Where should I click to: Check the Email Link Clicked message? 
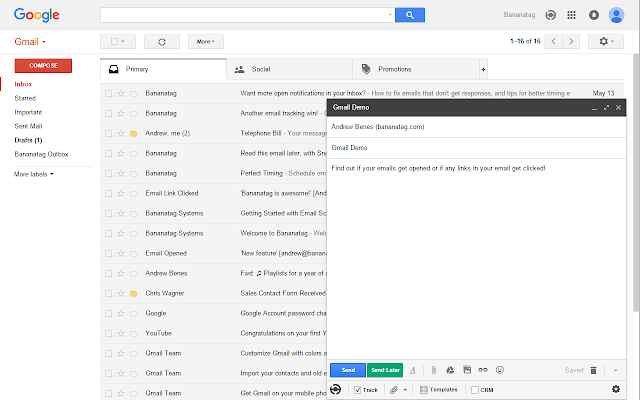[109, 193]
